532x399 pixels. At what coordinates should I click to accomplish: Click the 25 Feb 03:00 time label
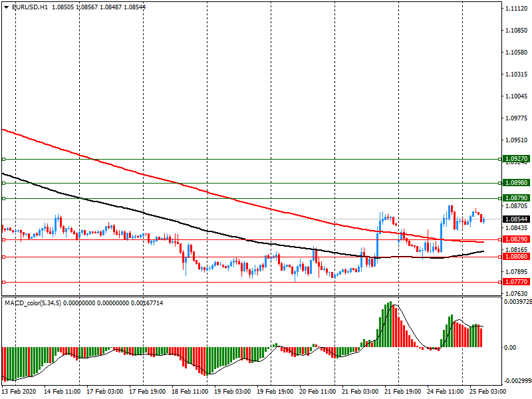(487, 392)
